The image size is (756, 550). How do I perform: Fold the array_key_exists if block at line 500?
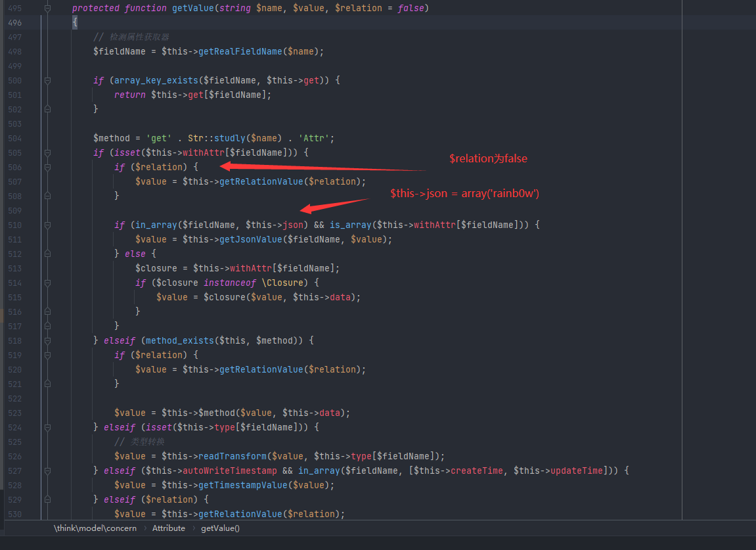[x=47, y=80]
